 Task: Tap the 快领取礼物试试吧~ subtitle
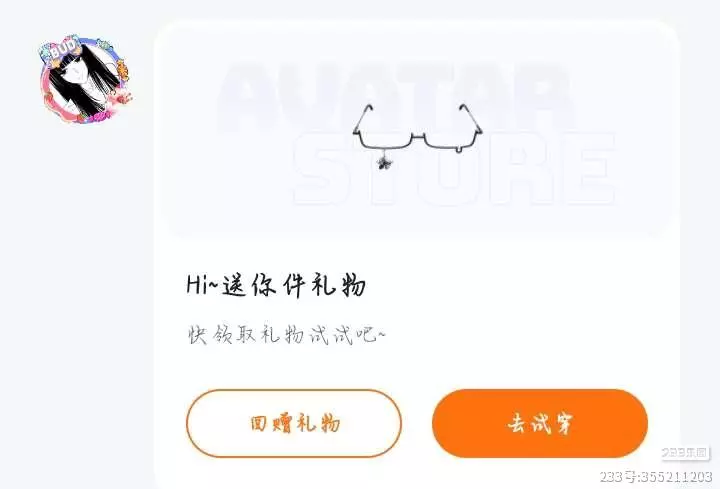tap(287, 335)
